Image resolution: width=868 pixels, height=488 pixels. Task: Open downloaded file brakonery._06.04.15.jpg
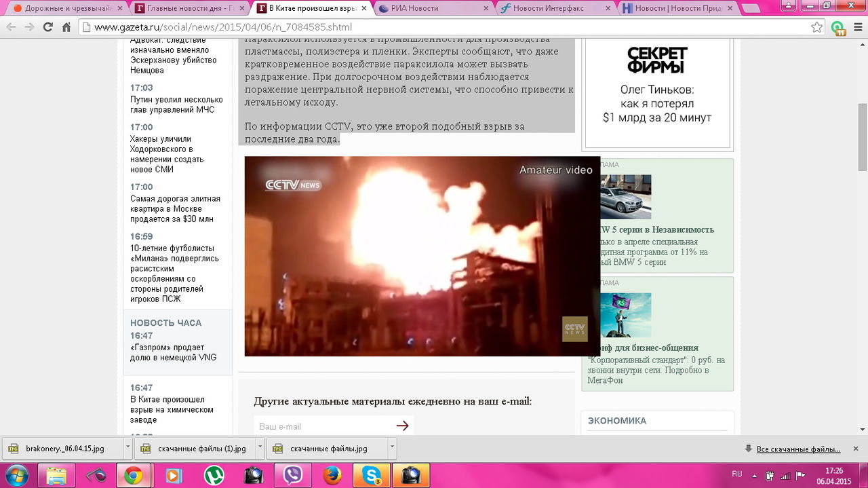pyautogui.click(x=63, y=449)
